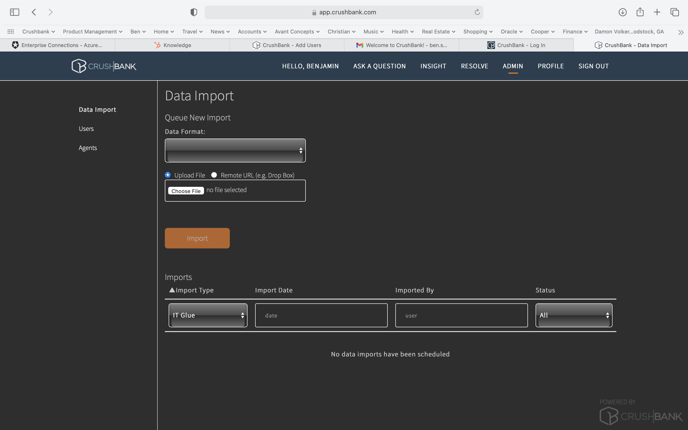Click the orange Import button
Screen dimensions: 688x430
coord(197,238)
